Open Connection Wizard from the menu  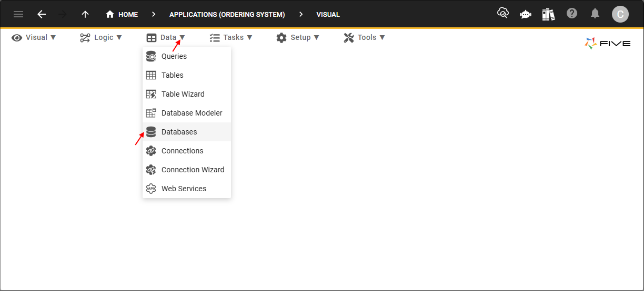point(187,170)
